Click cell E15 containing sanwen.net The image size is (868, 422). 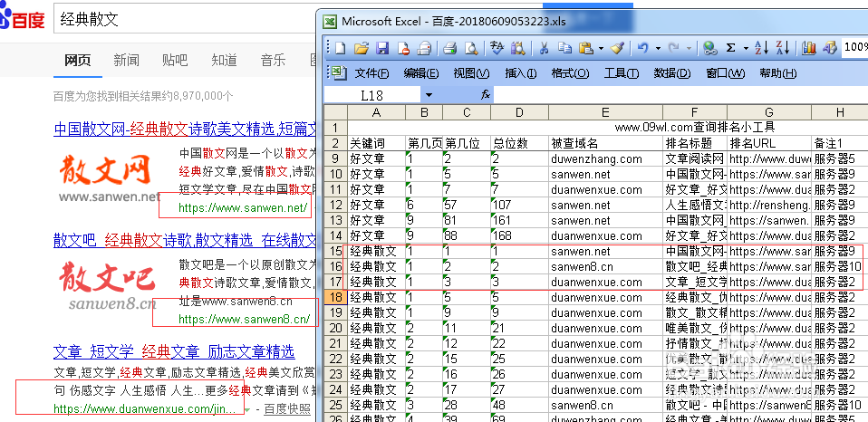click(605, 251)
